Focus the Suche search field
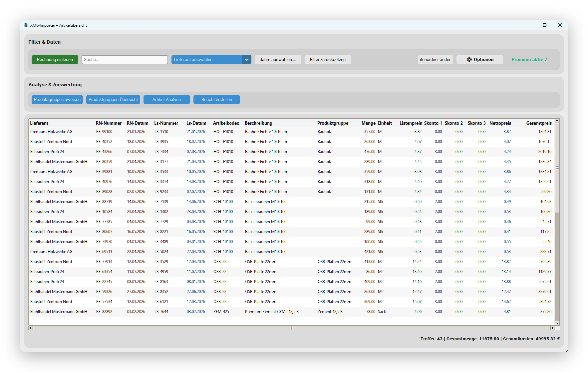 tap(125, 60)
